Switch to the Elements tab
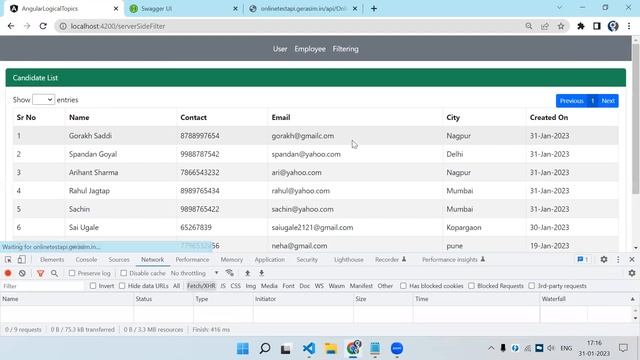 (x=52, y=260)
